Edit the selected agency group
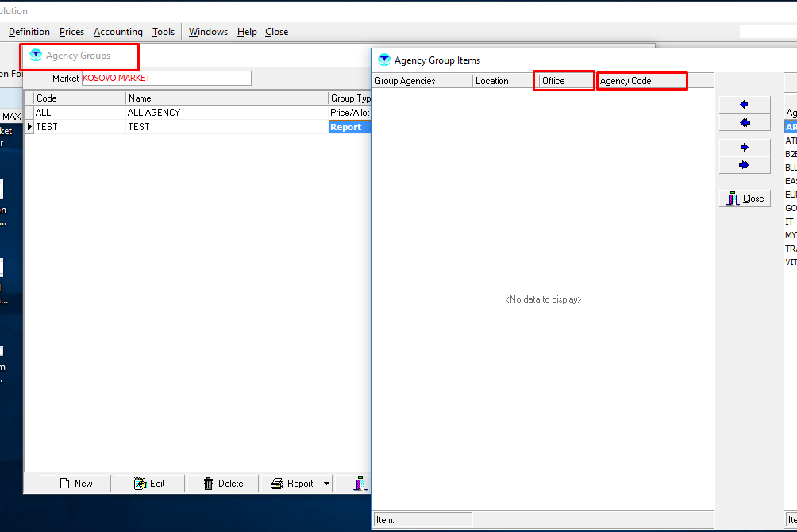Viewport: 797px width, 532px height. point(149,483)
